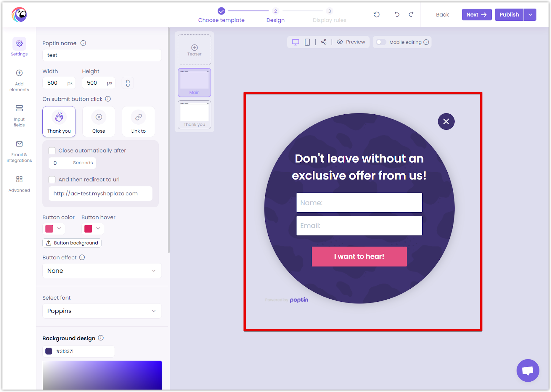The height and width of the screenshot is (392, 551).
Task: Open the Button color swatch picker
Action: tap(53, 229)
